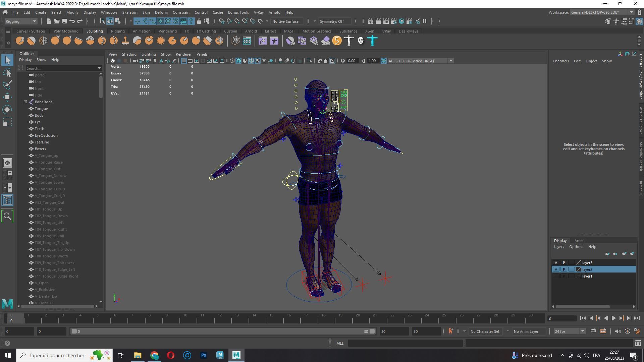This screenshot has width=644, height=362.
Task: Click the Outliner toggle layout icon
Action: [7, 200]
